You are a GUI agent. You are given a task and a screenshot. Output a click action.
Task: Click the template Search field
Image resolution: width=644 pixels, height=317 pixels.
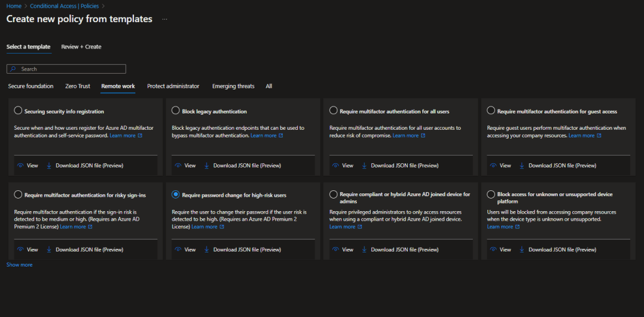(66, 69)
